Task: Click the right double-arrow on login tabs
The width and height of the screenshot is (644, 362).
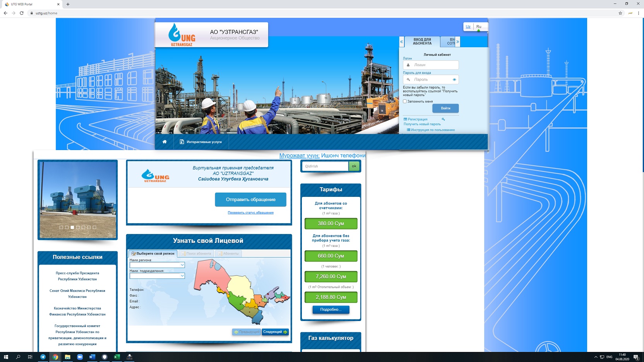Action: [x=457, y=41]
